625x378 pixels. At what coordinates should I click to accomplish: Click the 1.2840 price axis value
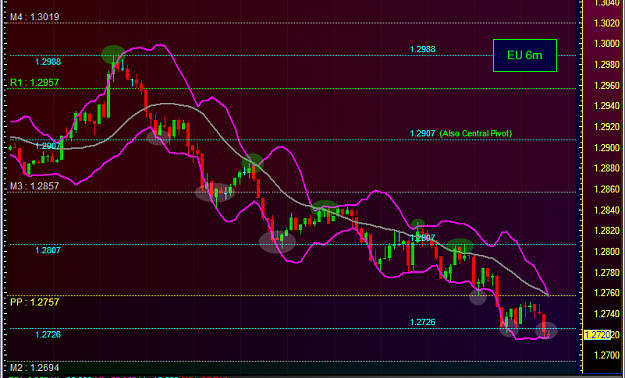coord(608,210)
